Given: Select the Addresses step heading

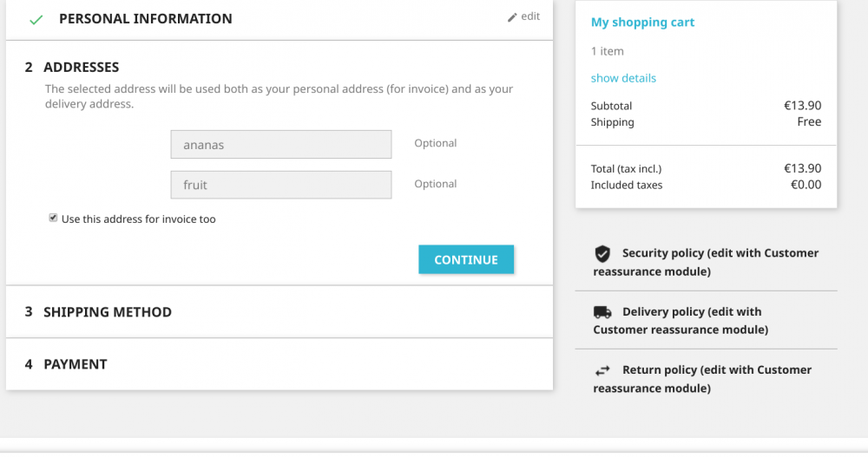Looking at the screenshot, I should click(x=81, y=67).
